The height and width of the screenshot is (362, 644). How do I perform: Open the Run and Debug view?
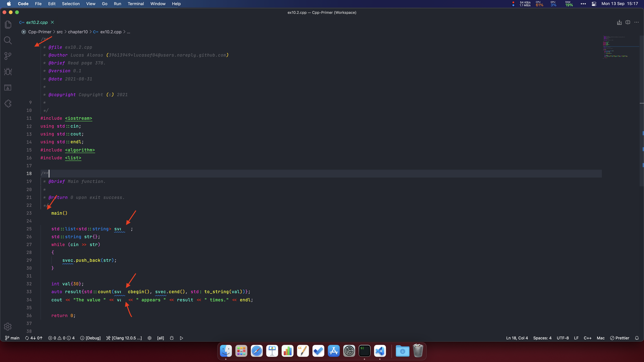click(x=8, y=72)
